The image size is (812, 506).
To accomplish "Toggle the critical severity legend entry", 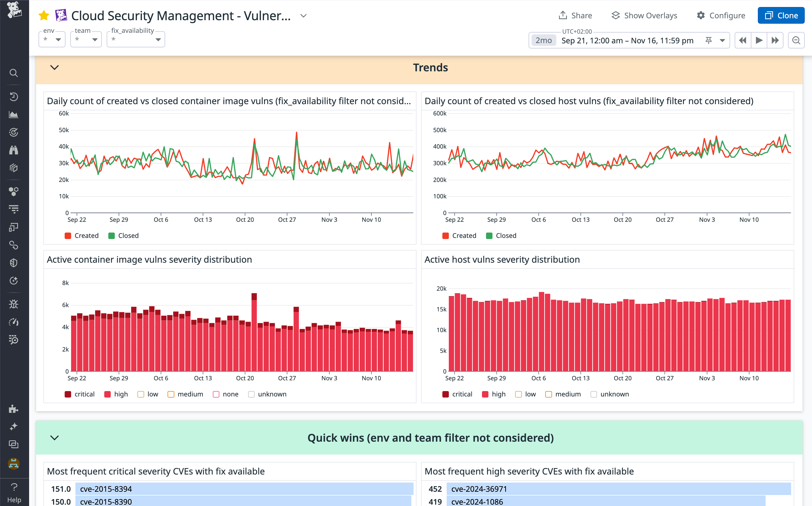I will point(79,394).
